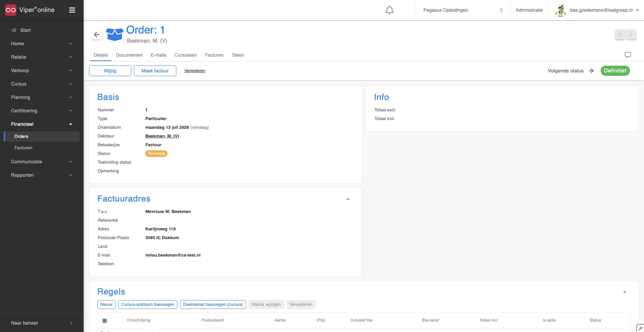Viewport: 644px width, 332px height.
Task: Sort by the Totaal incl. column header
Action: point(489,320)
